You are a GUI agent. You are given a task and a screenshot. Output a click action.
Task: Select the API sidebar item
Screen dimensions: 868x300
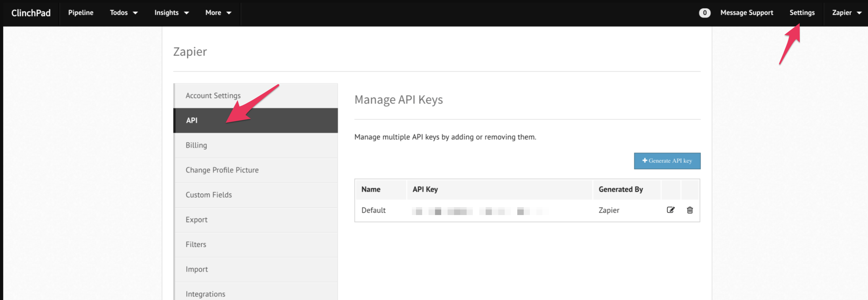(256, 120)
